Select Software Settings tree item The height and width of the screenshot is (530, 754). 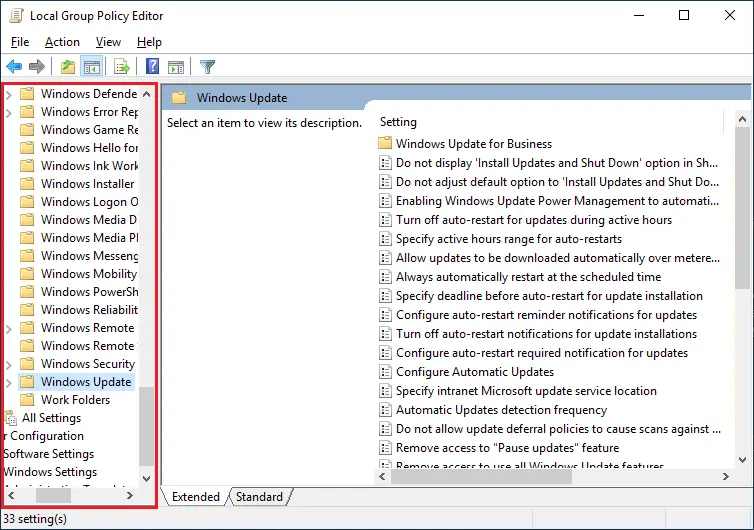(x=49, y=454)
